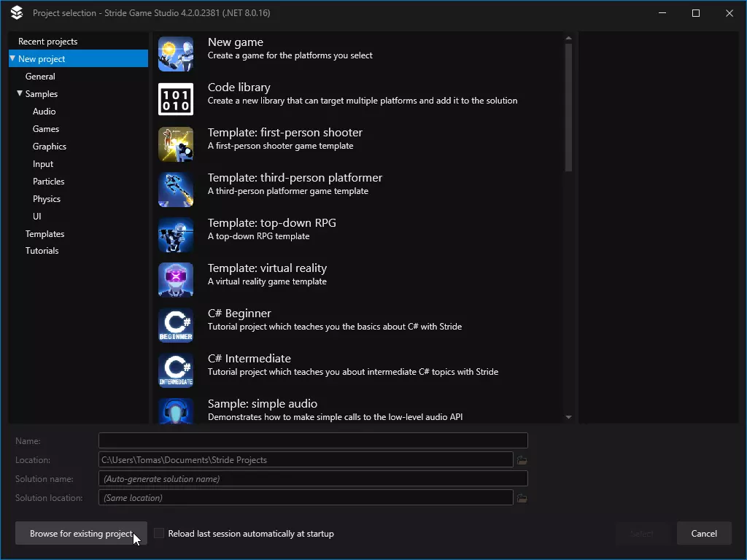Choose the Code library binary icon
The width and height of the screenshot is (747, 560).
[176, 99]
